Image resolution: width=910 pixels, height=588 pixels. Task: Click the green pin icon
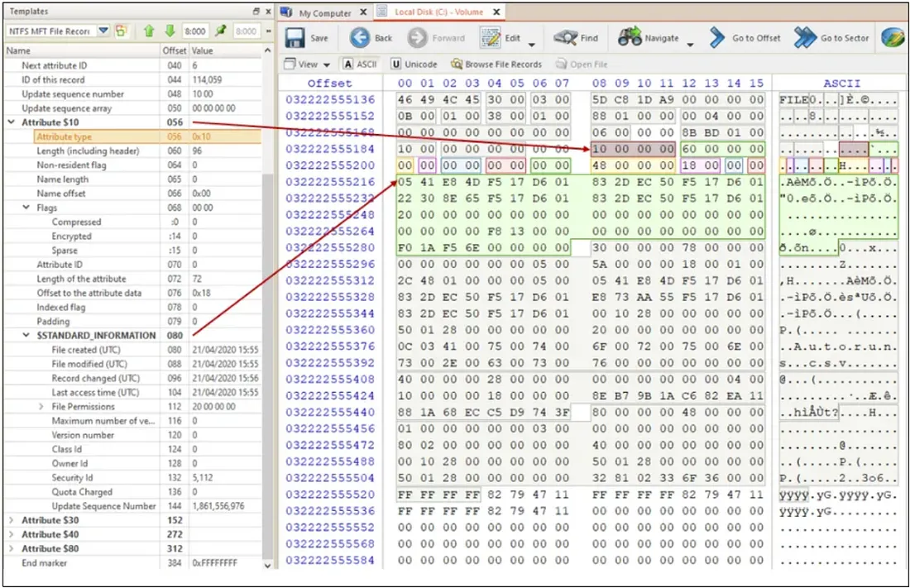[x=222, y=31]
